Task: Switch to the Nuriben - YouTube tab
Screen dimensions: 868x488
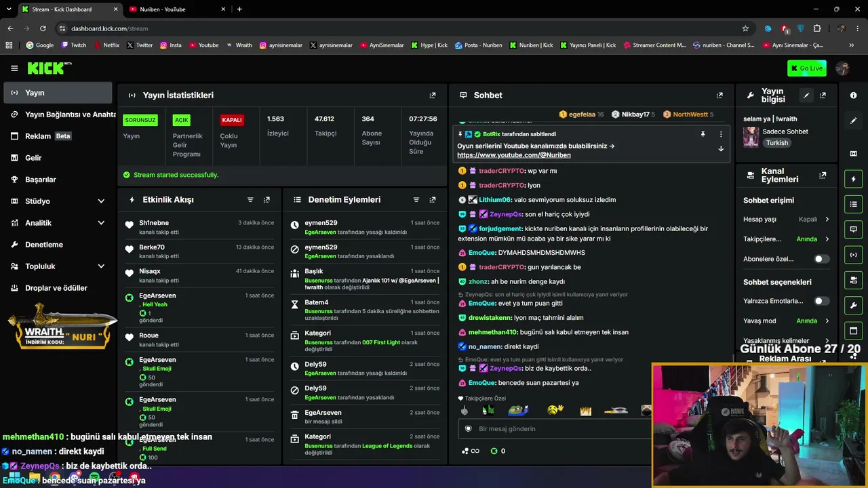Action: pyautogui.click(x=177, y=9)
